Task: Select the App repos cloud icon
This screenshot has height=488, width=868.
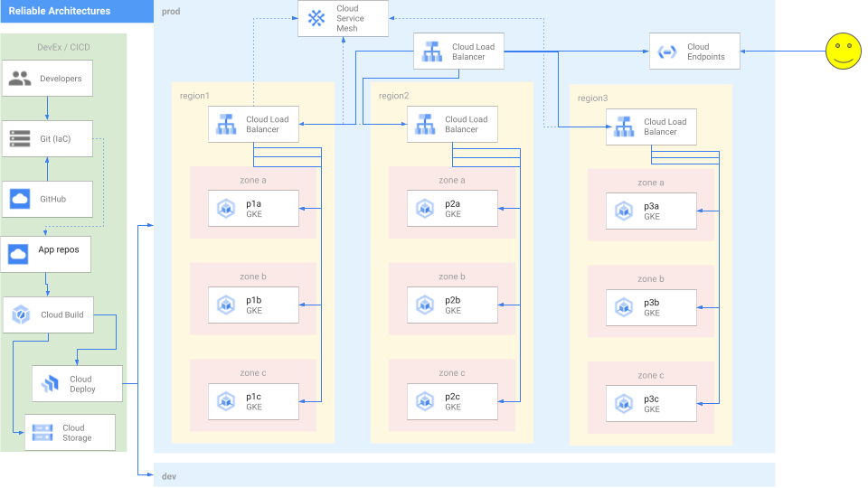Action: tap(18, 254)
